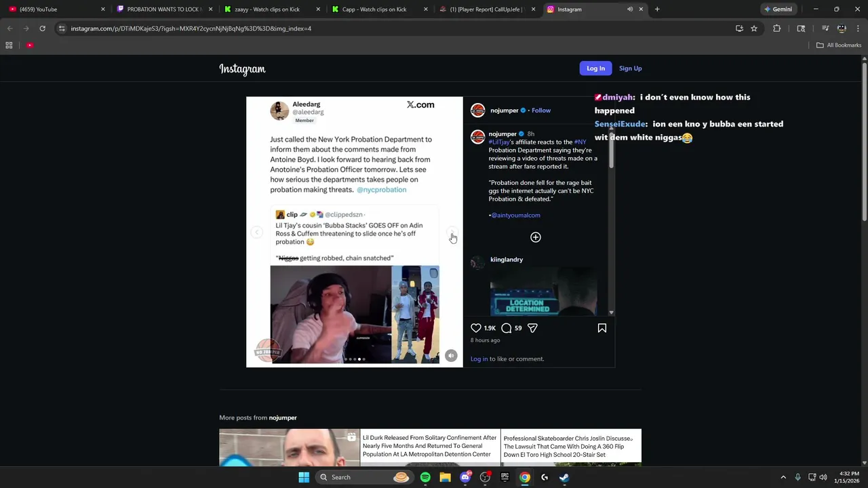868x488 pixels.
Task: Open nojumper from More posts heading
Action: [283, 418]
